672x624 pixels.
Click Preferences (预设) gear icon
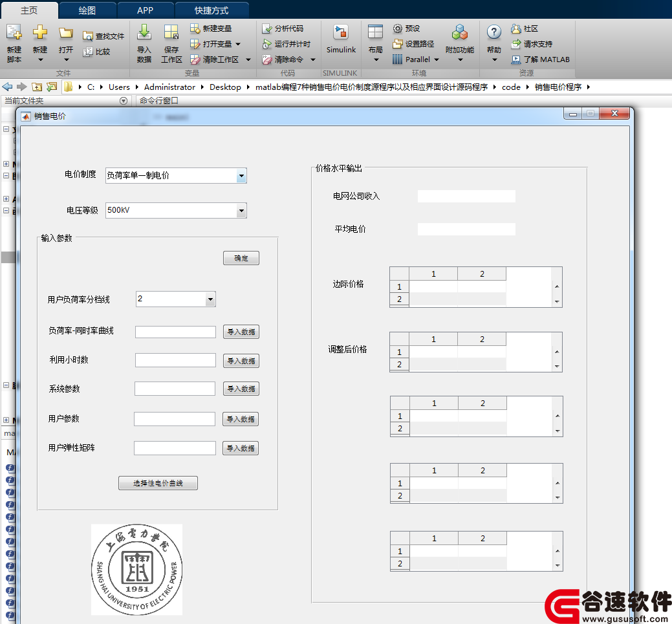(x=398, y=28)
